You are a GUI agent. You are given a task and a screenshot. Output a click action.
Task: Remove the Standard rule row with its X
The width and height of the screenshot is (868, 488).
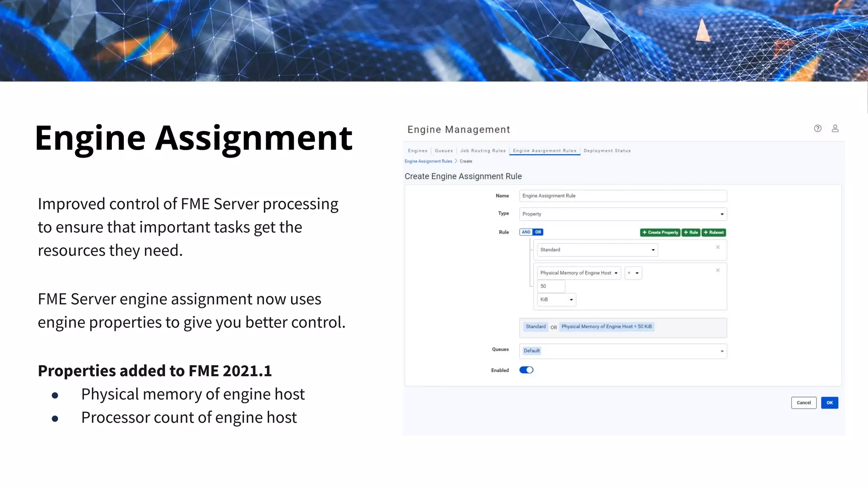pos(718,247)
